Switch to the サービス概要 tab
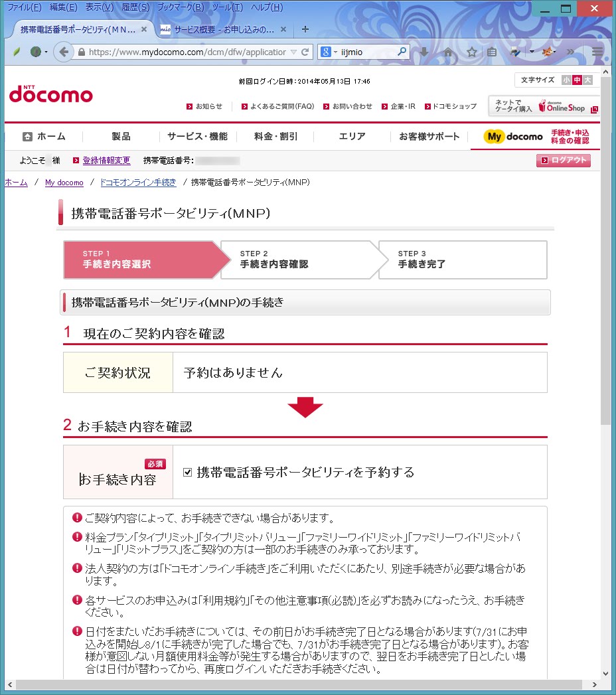616x695 pixels. [x=224, y=30]
